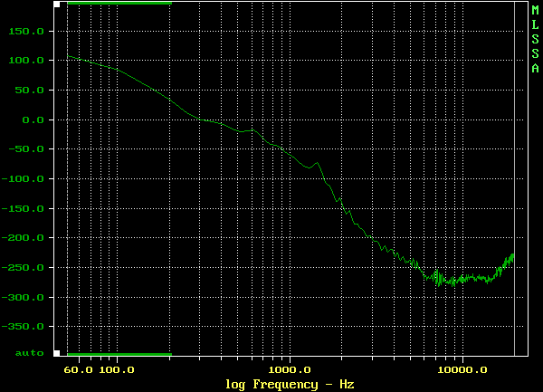
Task: Click the 'log Frequency - Hz' axis title
Action: [x=290, y=385]
